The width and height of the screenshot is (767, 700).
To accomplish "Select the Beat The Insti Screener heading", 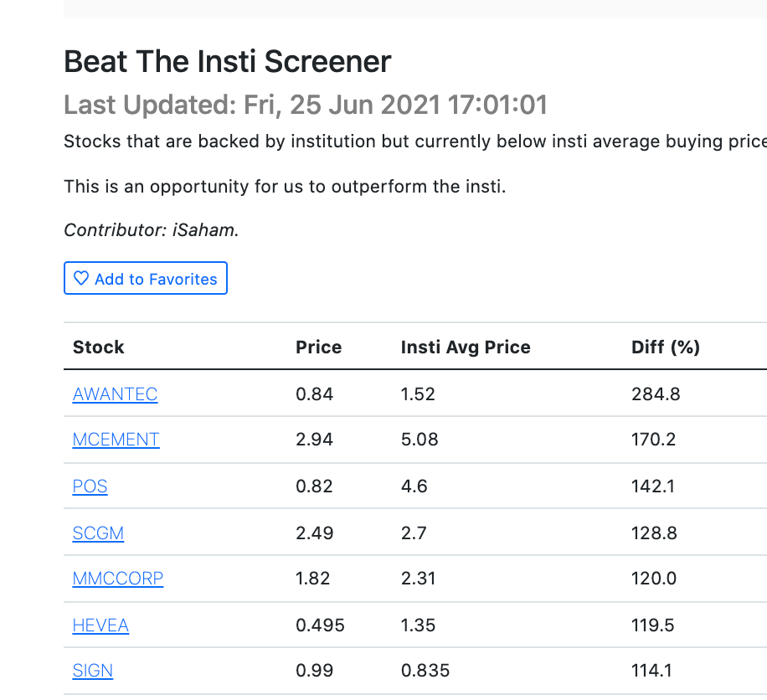I will pos(228,62).
